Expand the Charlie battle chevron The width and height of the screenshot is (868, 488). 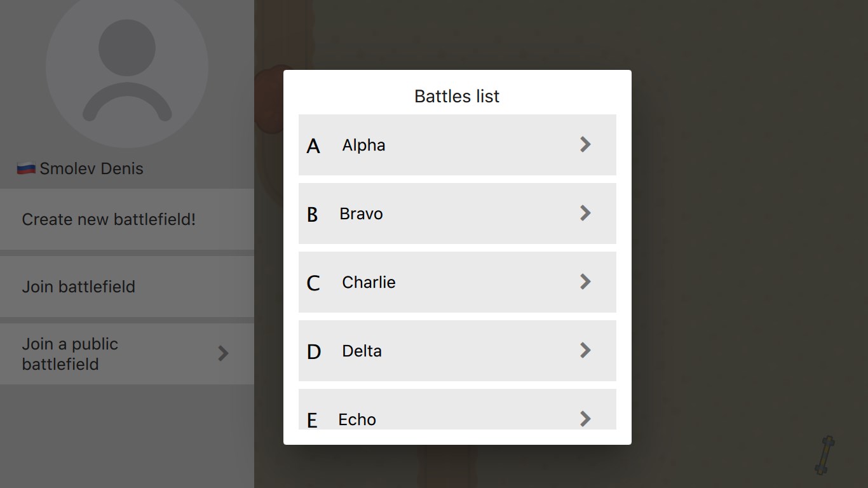[585, 282]
